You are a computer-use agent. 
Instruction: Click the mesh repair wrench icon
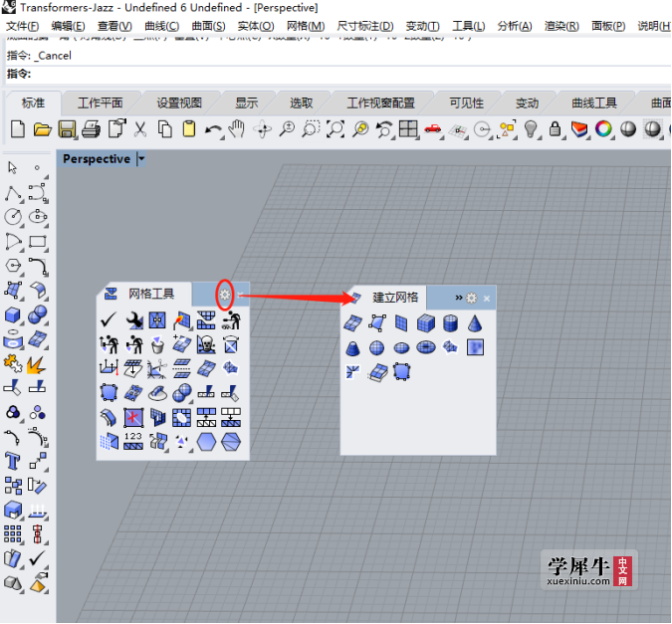point(133,319)
